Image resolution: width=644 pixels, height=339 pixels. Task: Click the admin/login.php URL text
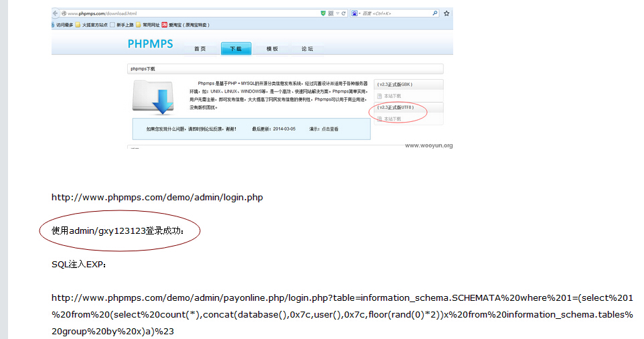coord(157,197)
